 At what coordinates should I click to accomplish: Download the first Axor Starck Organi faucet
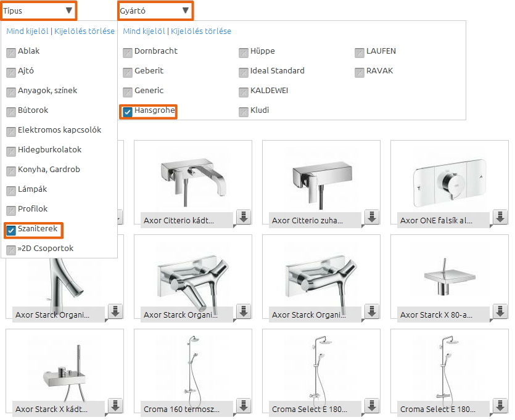[x=115, y=311]
